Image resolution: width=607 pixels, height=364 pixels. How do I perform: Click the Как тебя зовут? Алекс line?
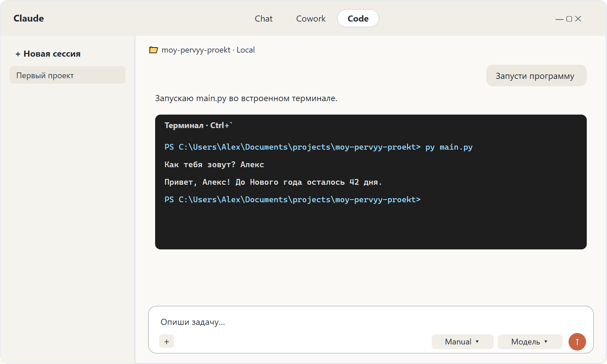[214, 165]
